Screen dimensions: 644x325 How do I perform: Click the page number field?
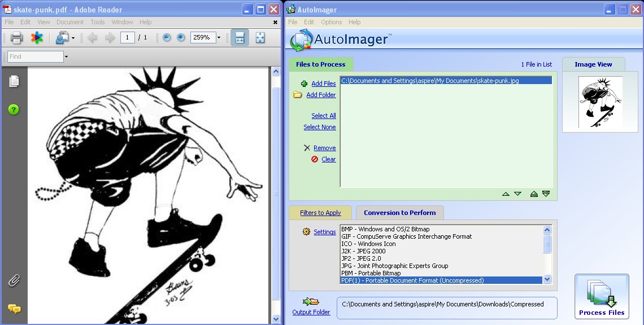tap(127, 38)
